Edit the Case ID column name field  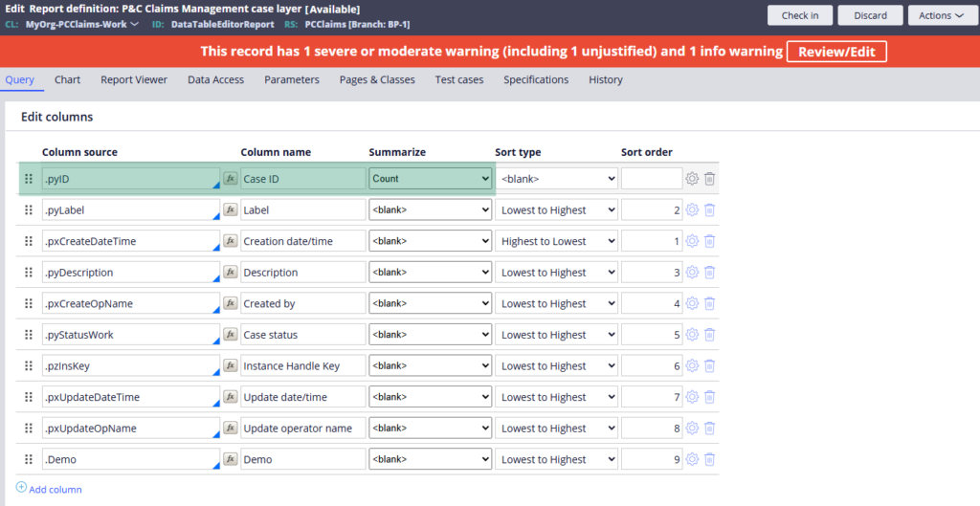click(x=303, y=179)
